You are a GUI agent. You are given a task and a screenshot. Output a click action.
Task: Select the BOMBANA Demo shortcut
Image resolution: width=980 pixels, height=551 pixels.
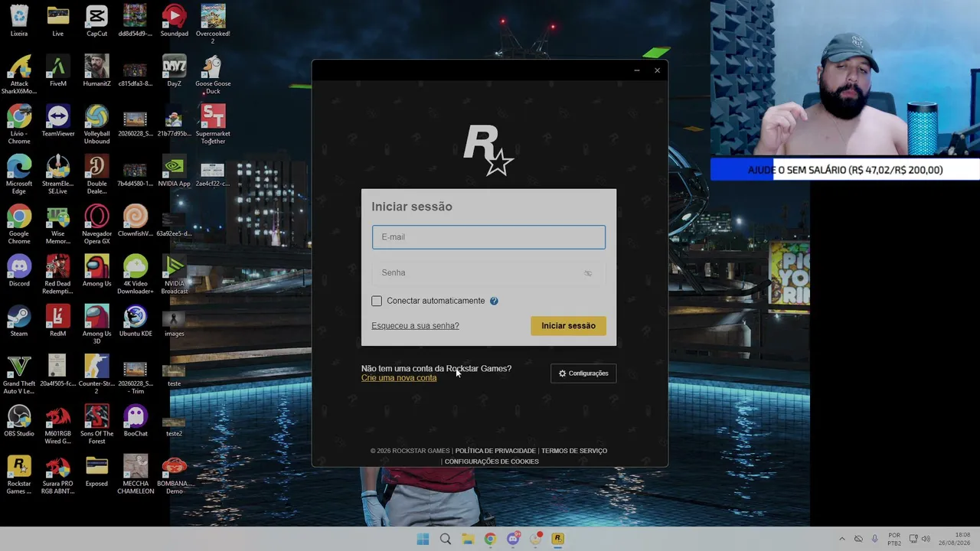point(175,474)
